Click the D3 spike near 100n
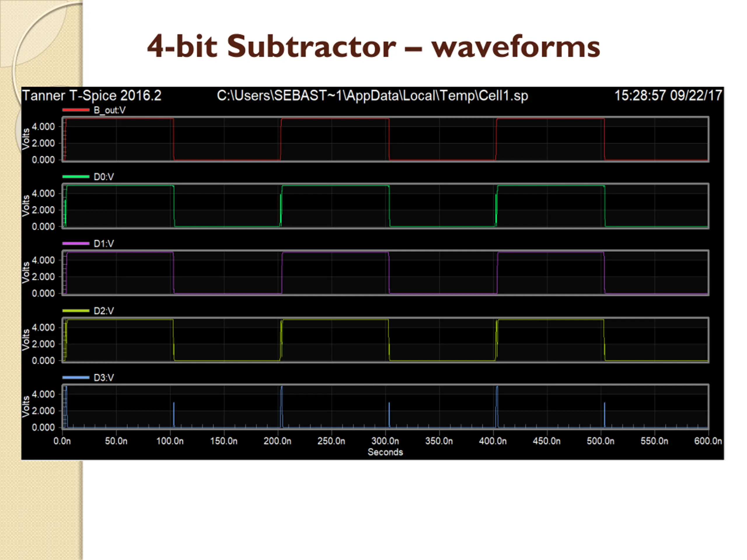 pos(174,415)
